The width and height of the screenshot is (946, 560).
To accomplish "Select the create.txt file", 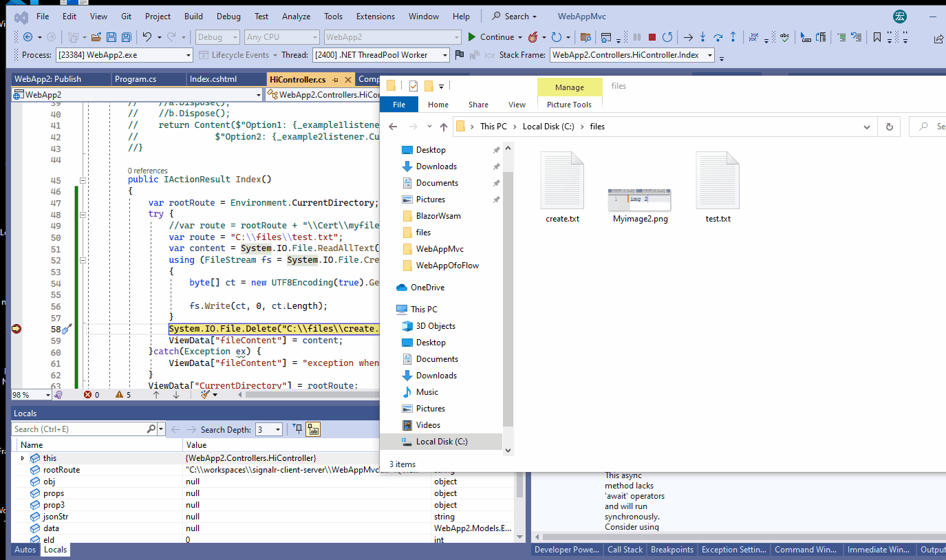I will [562, 187].
